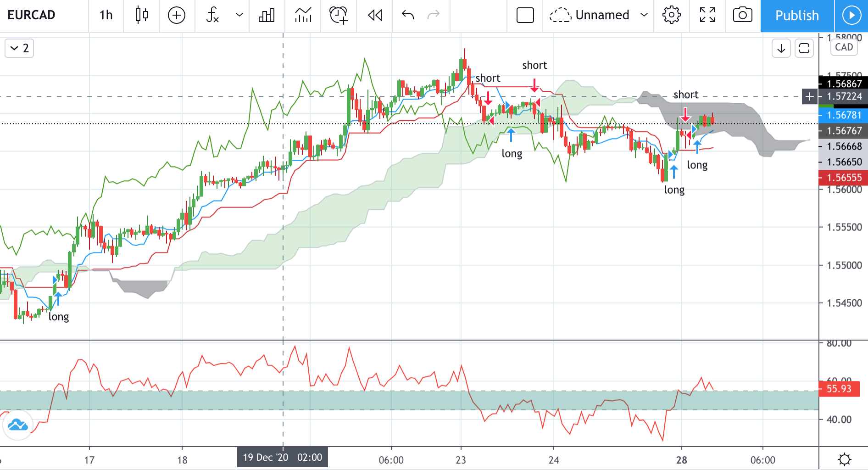Select the long label at bottom left
Image resolution: width=868 pixels, height=470 pixels.
(x=59, y=317)
